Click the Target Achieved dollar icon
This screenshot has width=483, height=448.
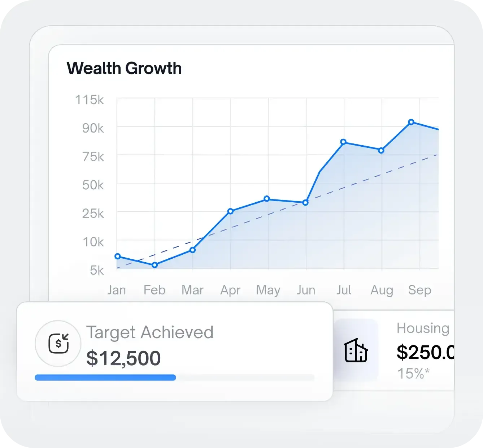[x=58, y=344]
